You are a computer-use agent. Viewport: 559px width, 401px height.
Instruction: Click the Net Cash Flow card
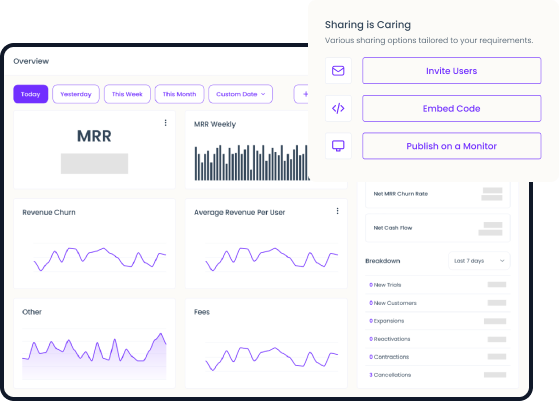(438, 228)
